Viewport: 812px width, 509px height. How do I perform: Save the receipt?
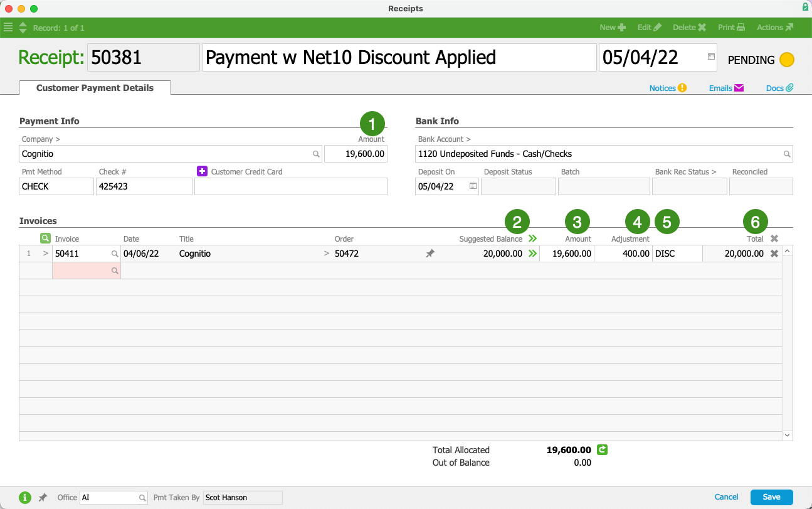pos(772,497)
